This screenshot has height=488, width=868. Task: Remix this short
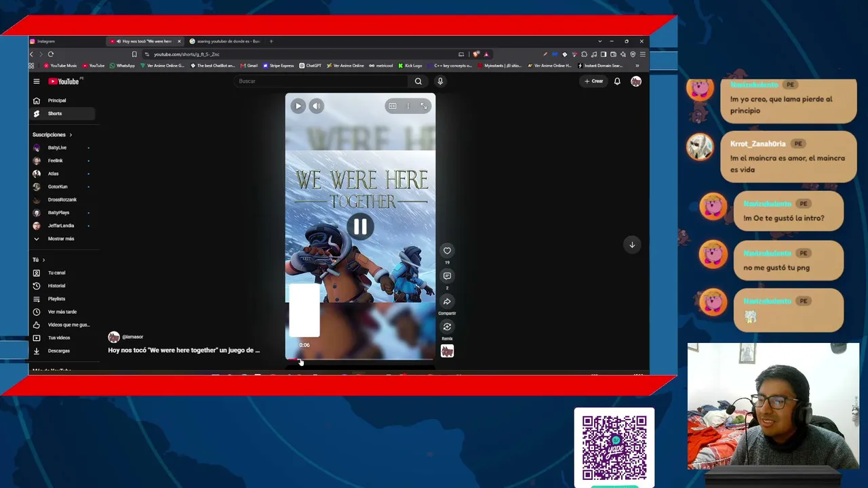point(447,327)
